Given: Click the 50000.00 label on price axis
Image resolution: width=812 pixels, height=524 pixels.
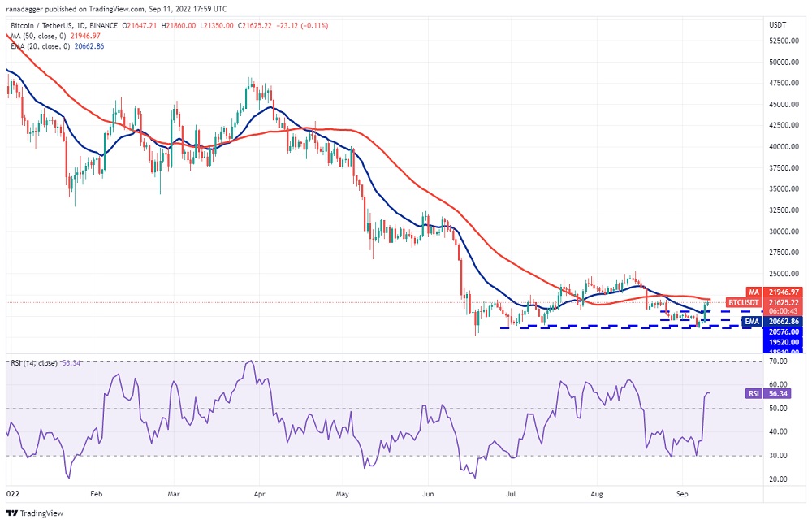Looking at the screenshot, I should click(785, 62).
